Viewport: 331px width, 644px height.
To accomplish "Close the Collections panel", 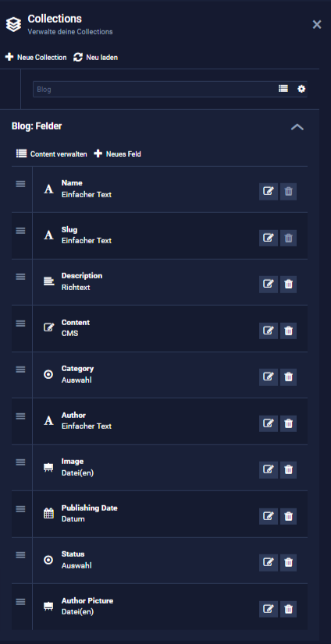I will tap(317, 25).
